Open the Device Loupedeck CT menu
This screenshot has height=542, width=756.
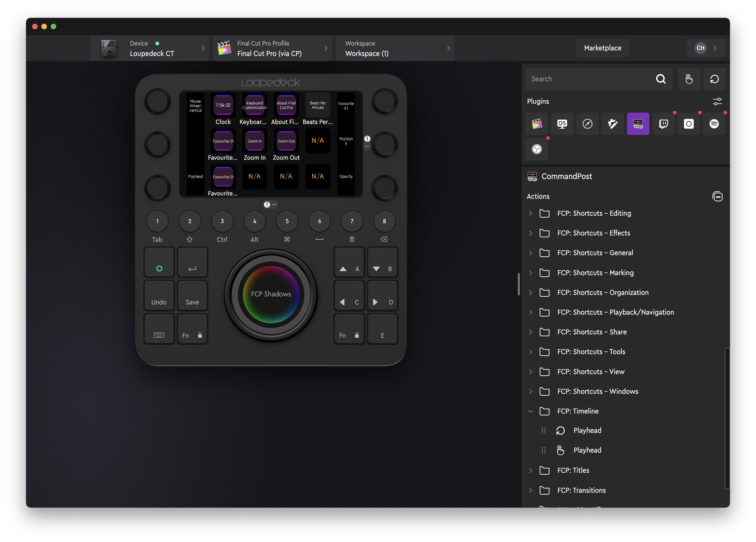pos(150,48)
